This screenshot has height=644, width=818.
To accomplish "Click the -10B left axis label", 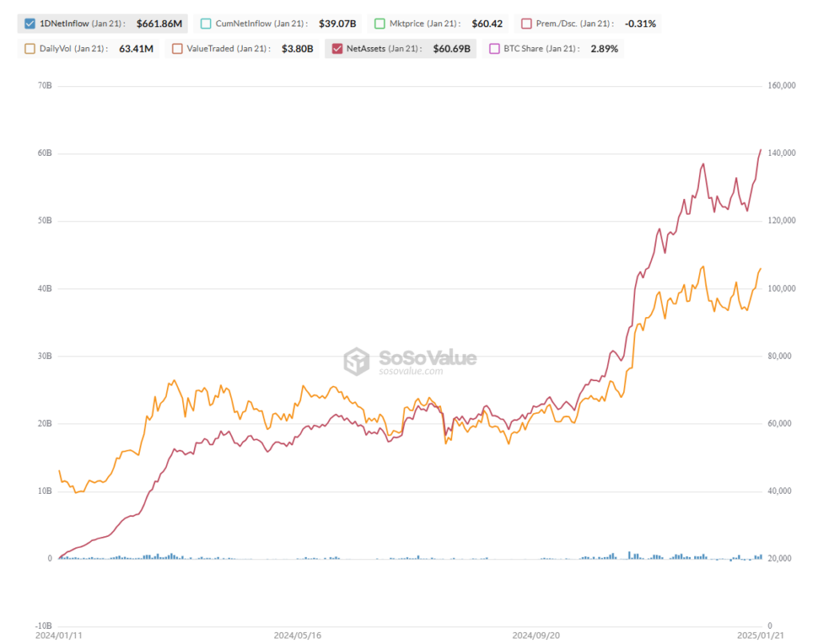I will pyautogui.click(x=43, y=625).
